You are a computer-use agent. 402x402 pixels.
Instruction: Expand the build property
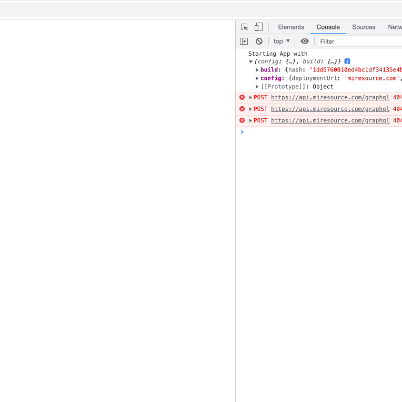click(257, 70)
